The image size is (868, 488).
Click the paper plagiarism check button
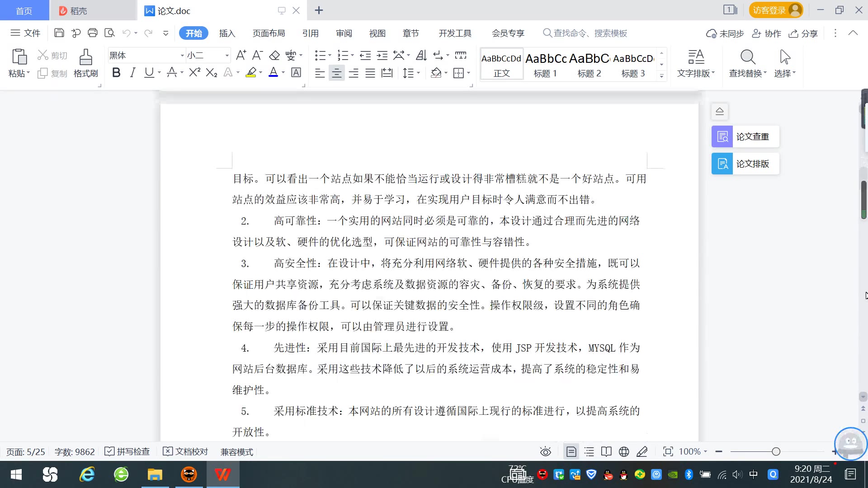pos(745,136)
